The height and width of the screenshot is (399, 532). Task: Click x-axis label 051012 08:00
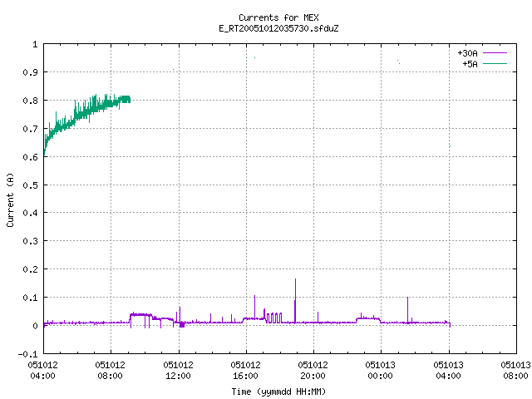coord(110,370)
